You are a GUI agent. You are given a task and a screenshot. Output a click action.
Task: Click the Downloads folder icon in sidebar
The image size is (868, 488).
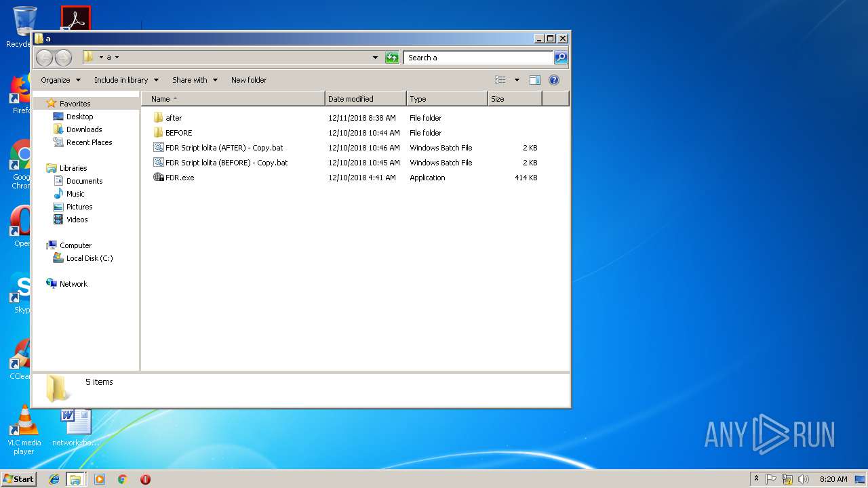[x=58, y=129]
